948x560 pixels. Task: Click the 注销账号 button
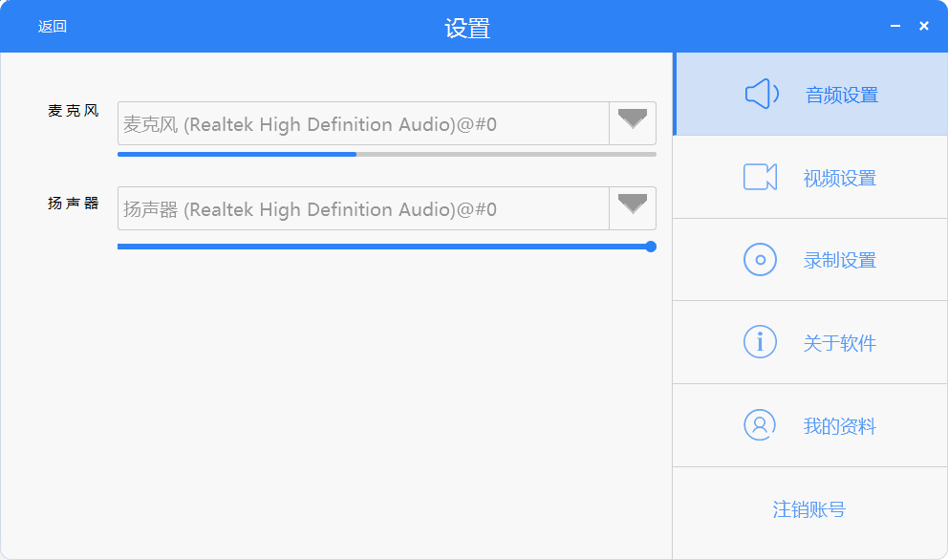[809, 509]
